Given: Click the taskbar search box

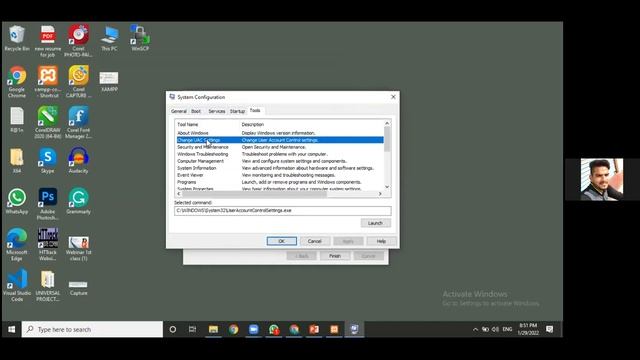Looking at the screenshot, I should tap(92, 329).
